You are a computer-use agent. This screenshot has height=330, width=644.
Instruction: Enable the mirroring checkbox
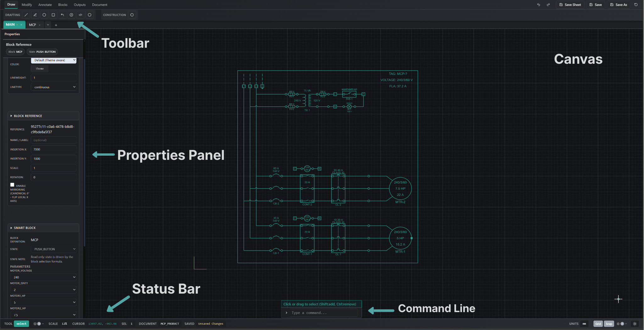[x=12, y=185]
